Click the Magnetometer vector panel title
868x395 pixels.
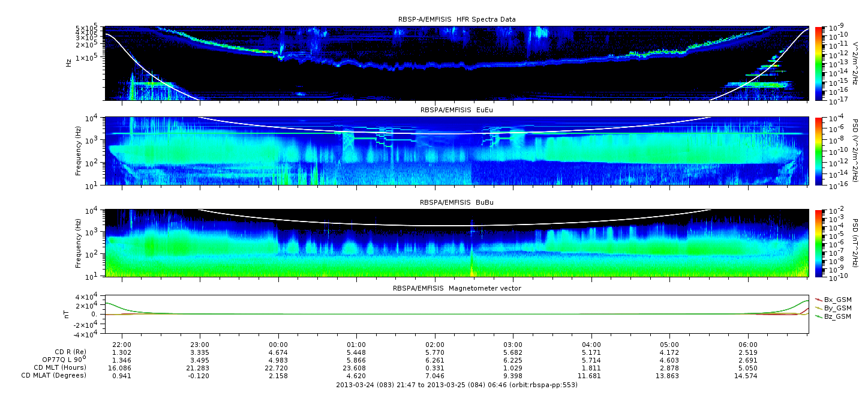coord(456,288)
